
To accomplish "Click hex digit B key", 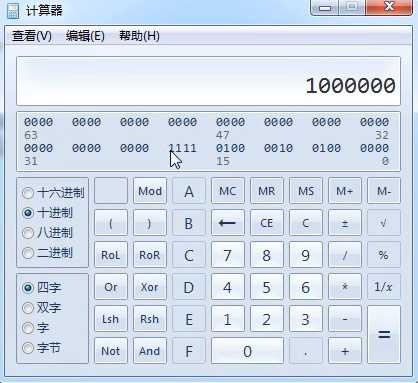I will tap(189, 223).
